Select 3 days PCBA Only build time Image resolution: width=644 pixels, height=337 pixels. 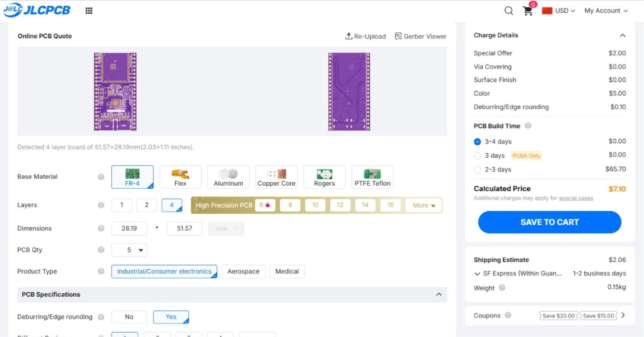click(x=477, y=156)
